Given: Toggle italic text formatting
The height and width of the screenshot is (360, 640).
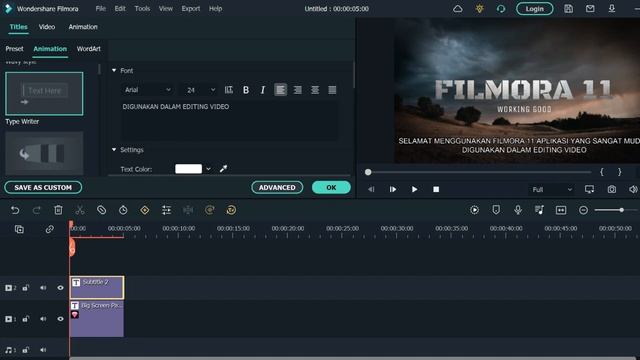Looking at the screenshot, I should click(263, 90).
